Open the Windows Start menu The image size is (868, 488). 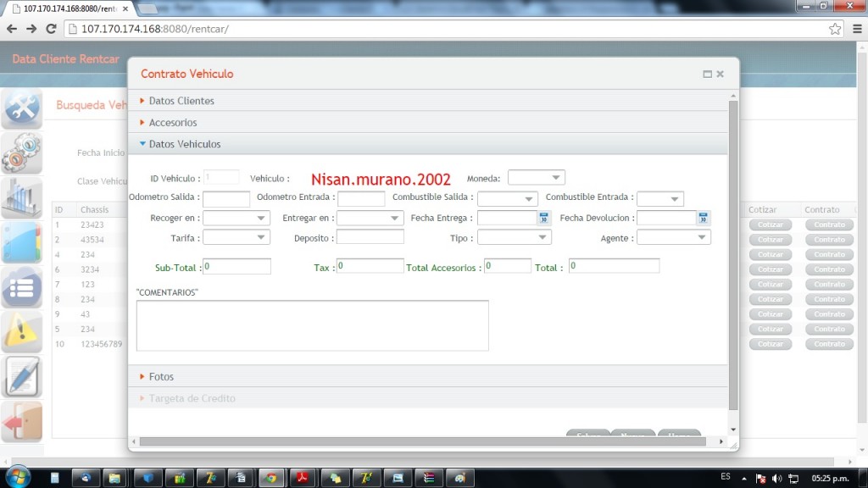18,477
